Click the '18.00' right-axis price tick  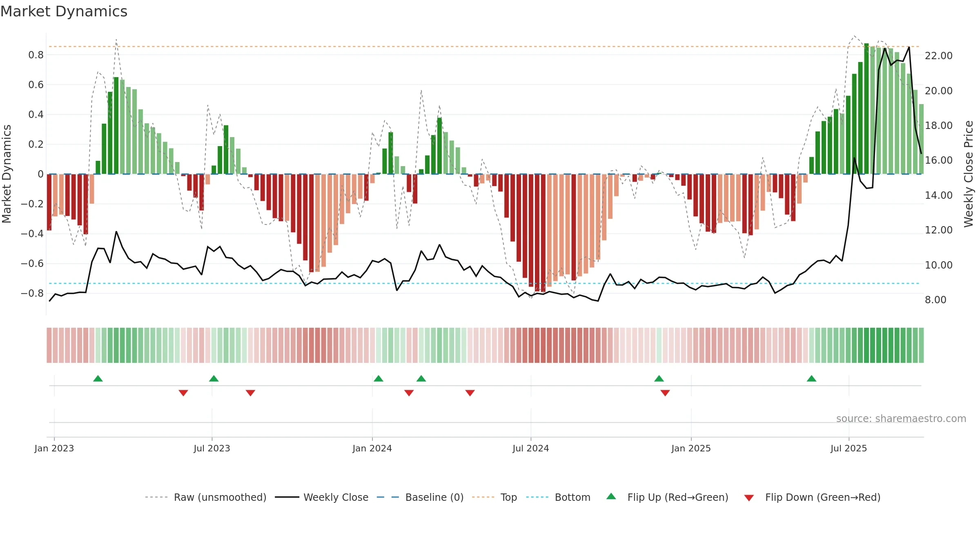939,126
